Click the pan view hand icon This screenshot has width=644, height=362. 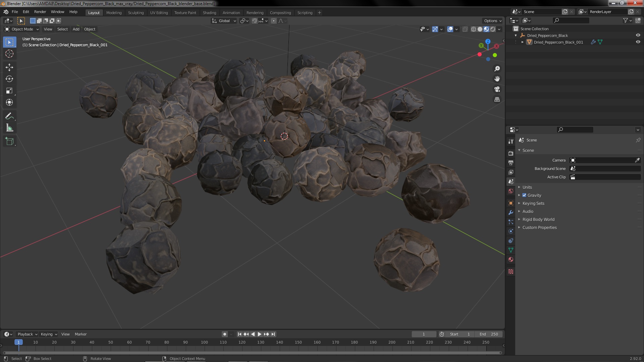point(497,79)
